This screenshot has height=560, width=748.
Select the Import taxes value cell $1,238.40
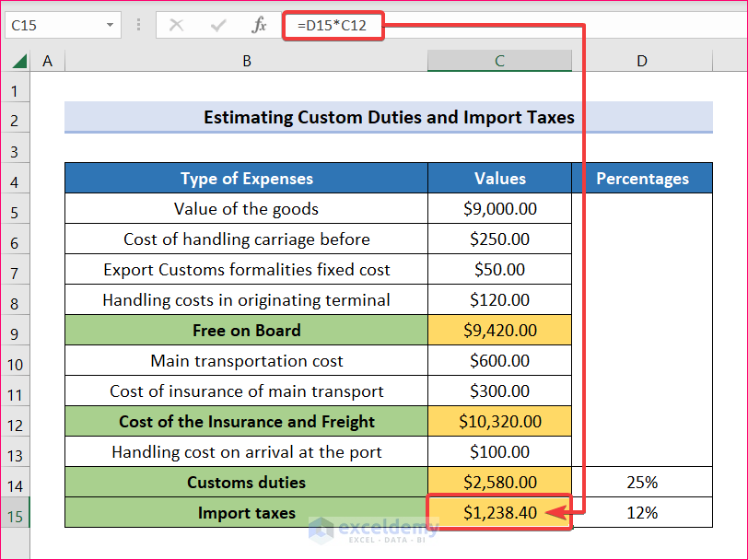499,513
